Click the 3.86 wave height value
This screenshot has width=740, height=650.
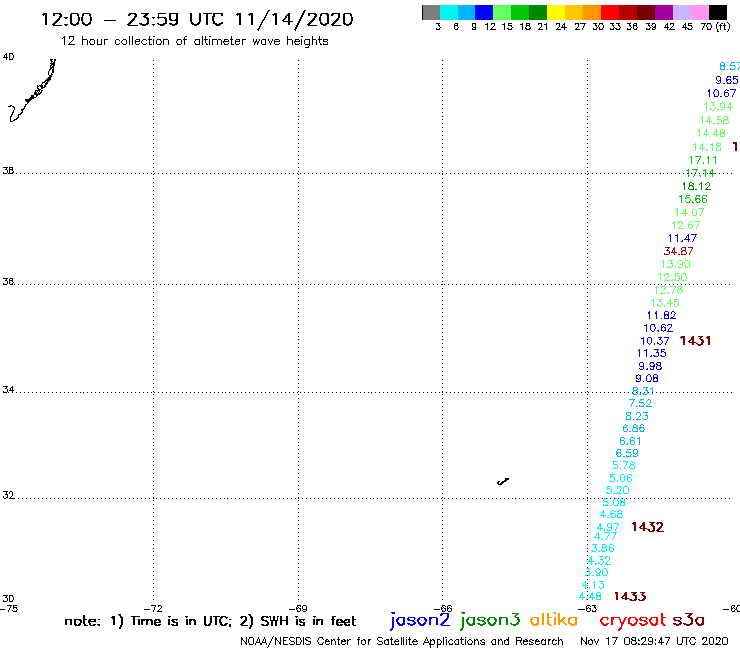603,548
